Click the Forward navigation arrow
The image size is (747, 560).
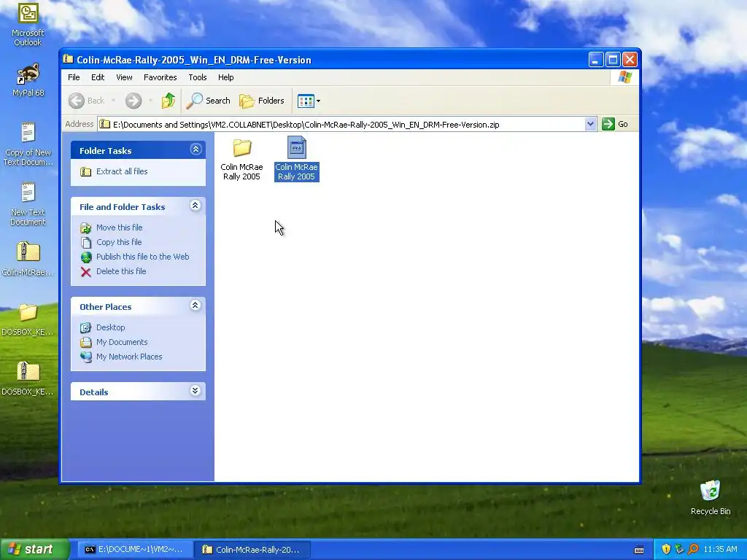133,101
